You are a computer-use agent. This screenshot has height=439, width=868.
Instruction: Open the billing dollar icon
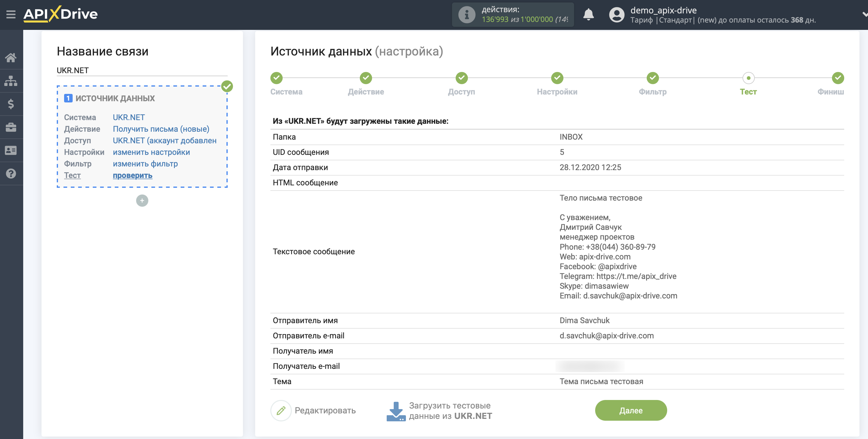[x=11, y=104]
